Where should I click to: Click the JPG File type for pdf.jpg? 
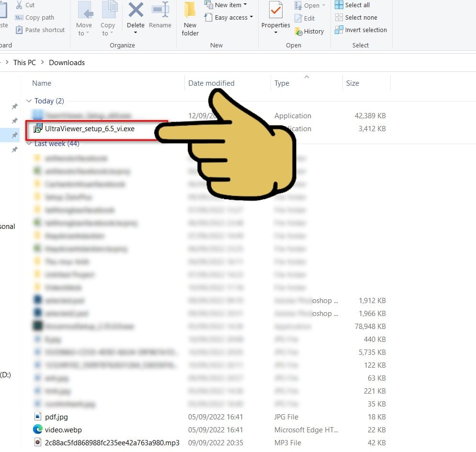pyautogui.click(x=286, y=417)
